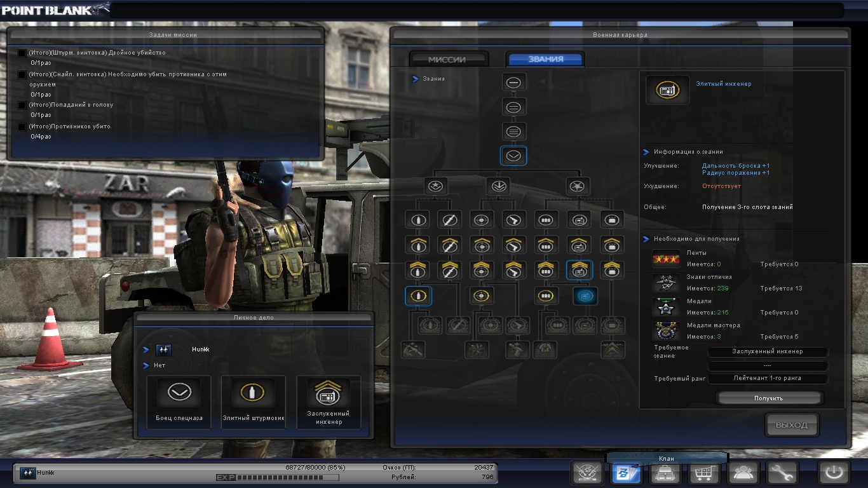Select the three-bar rank icon in the tree
Screen dimensions: 868x488
(513, 132)
